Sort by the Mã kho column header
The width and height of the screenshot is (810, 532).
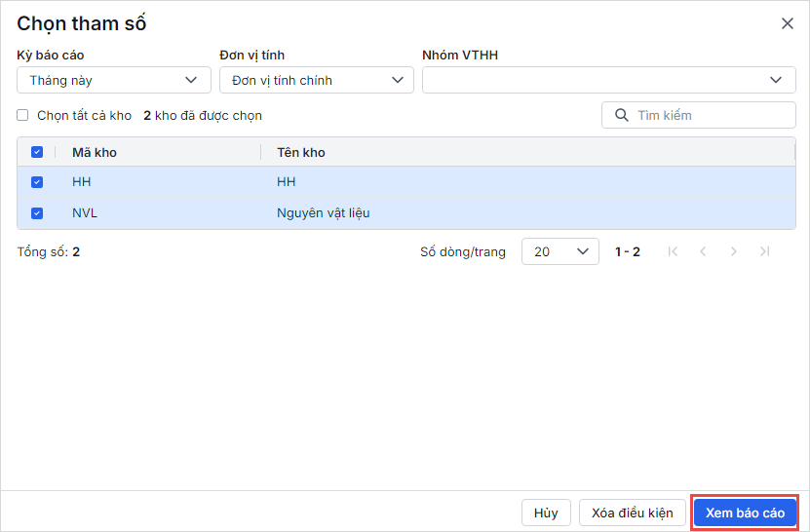(x=95, y=152)
